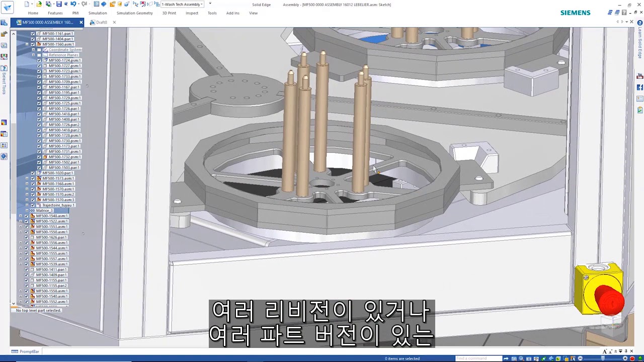644x362 pixels.
Task: Click the YouTube icon on right sidebar
Action: point(640,76)
